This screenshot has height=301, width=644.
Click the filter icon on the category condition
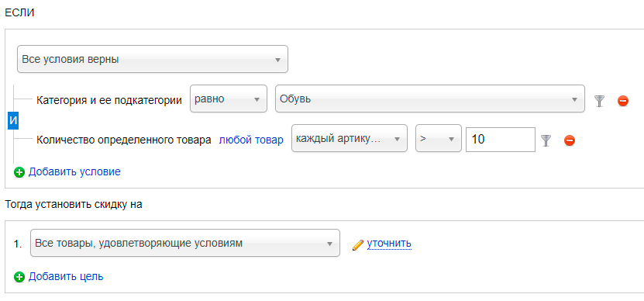coord(600,100)
